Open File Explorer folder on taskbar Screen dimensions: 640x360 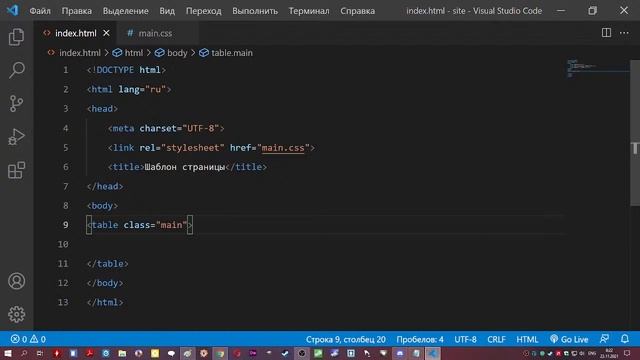pos(122,353)
